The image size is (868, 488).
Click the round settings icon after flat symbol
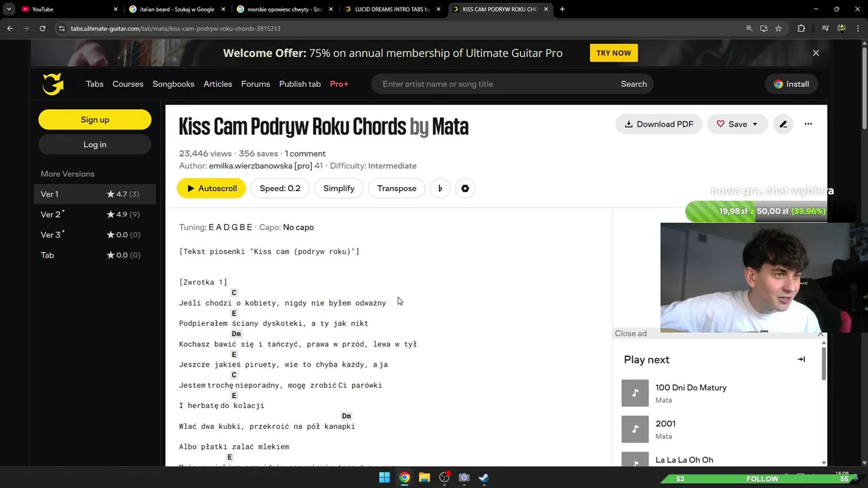(465, 188)
